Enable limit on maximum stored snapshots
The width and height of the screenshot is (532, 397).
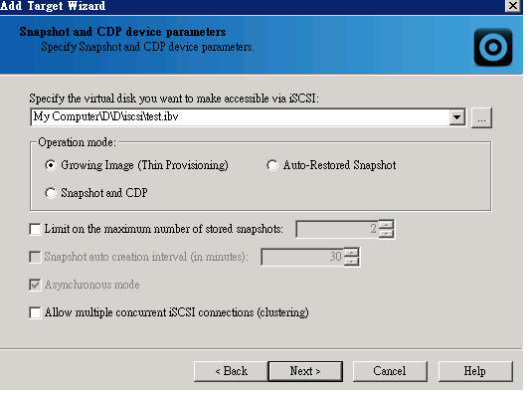coord(35,229)
